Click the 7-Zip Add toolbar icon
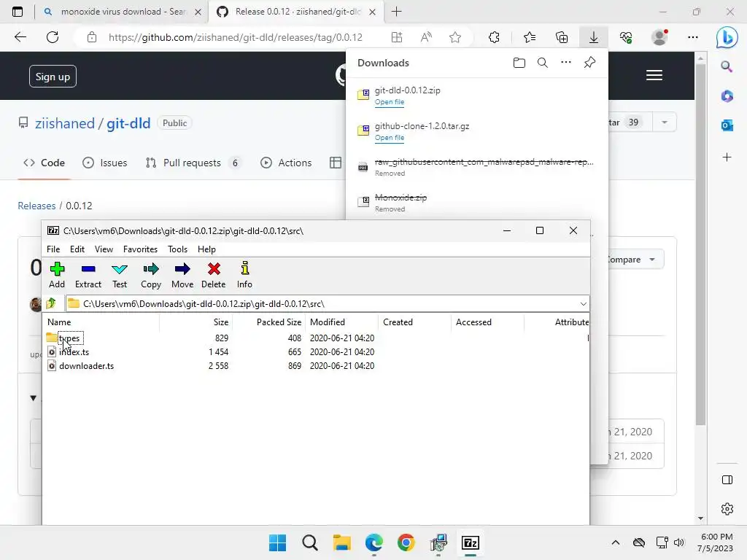The width and height of the screenshot is (747, 560). (x=57, y=269)
